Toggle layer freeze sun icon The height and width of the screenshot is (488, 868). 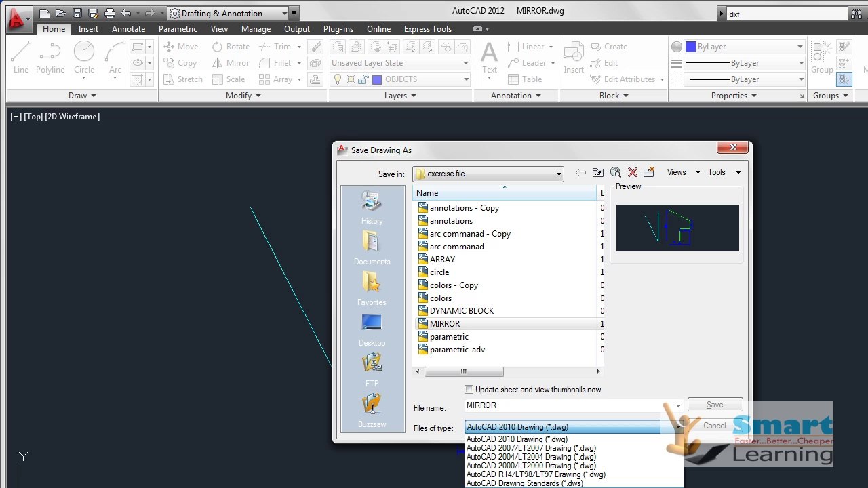[351, 79]
